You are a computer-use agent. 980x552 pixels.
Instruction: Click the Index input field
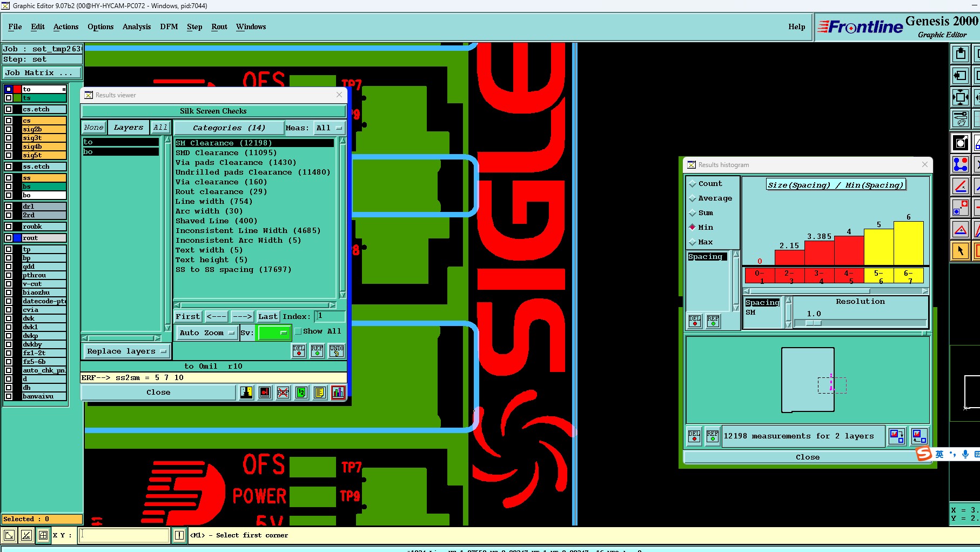pos(330,316)
